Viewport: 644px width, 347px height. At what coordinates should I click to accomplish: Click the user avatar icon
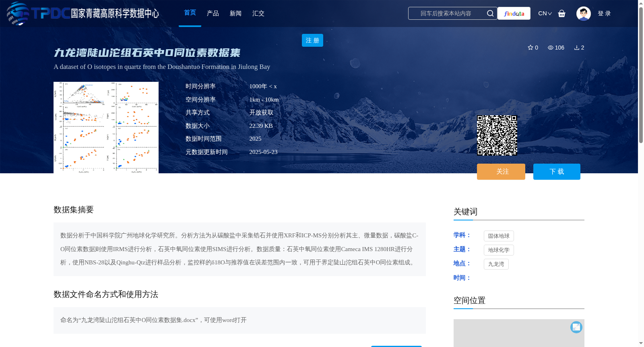(x=584, y=13)
